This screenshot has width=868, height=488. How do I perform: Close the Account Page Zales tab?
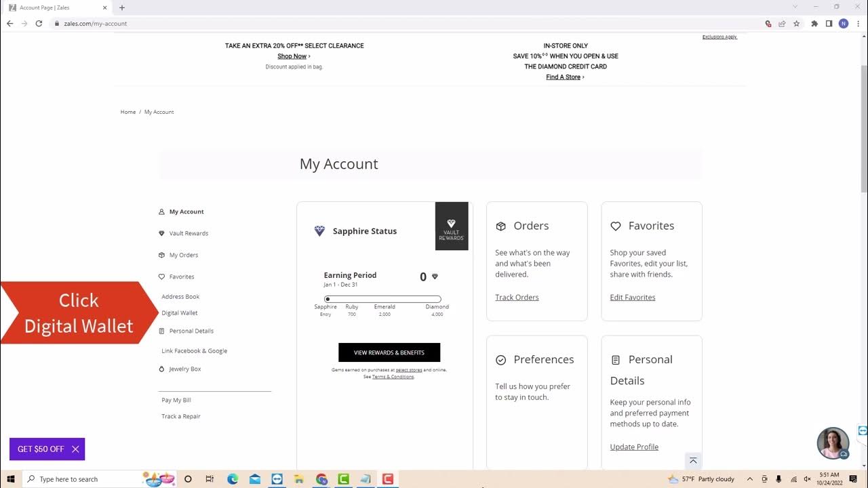pyautogui.click(x=105, y=7)
